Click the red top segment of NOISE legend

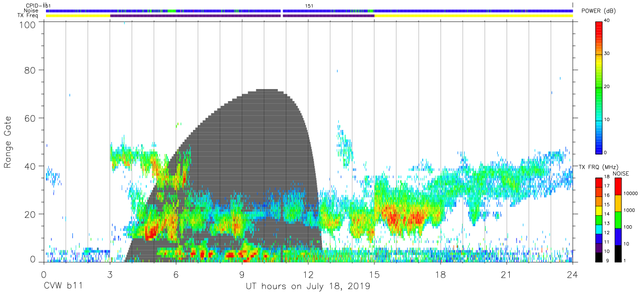coord(617,186)
